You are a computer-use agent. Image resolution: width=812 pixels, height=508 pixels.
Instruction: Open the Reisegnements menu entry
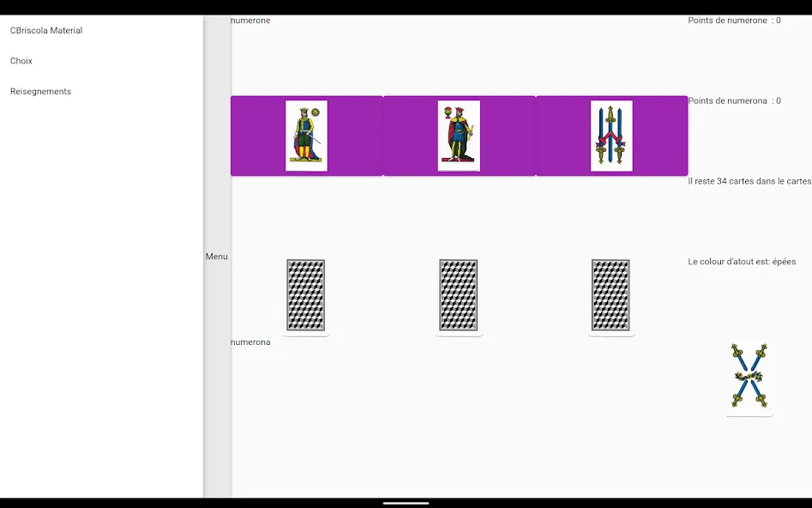tap(40, 91)
